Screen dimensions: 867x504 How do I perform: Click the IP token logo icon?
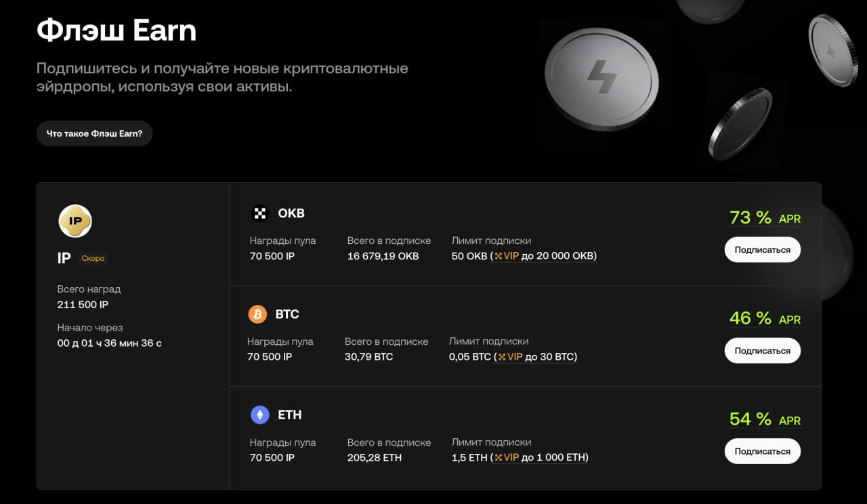75,221
